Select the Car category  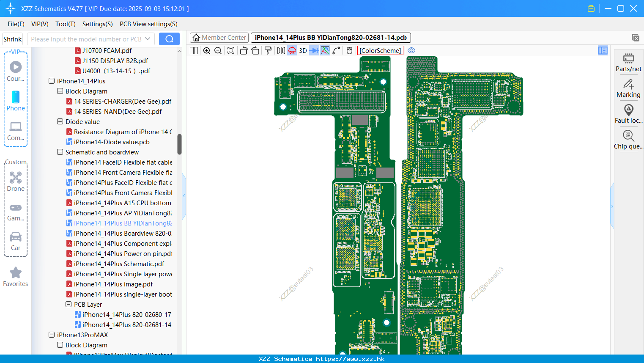16,241
